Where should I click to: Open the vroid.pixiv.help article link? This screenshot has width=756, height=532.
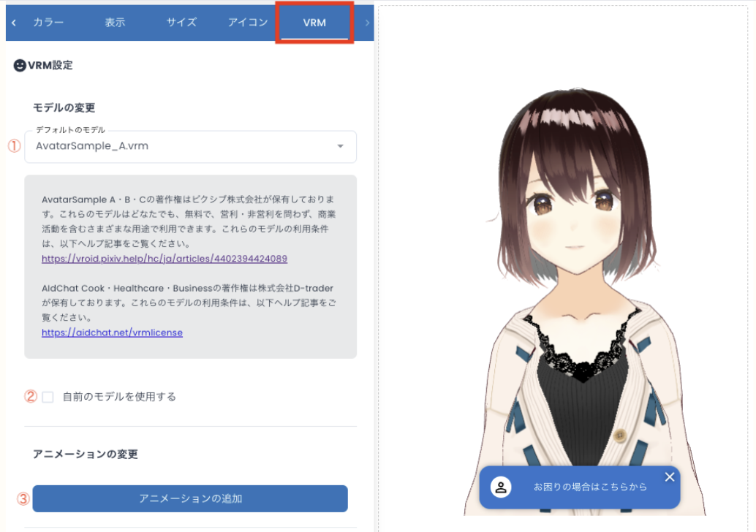(x=165, y=259)
